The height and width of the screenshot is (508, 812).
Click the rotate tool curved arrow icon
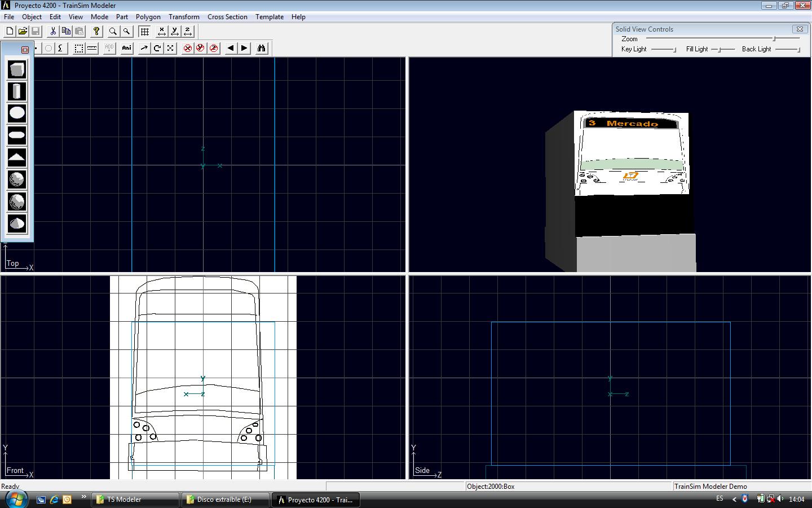[x=157, y=49]
